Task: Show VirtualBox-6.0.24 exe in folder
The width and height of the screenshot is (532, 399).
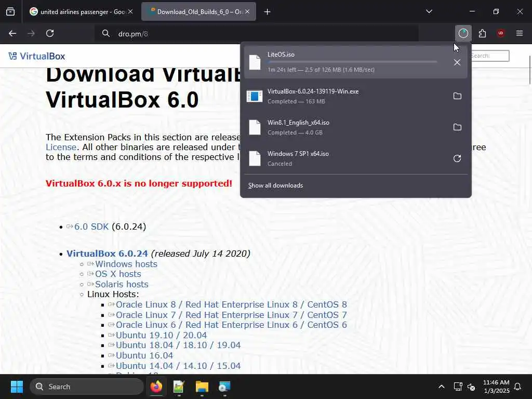Action: coord(457,96)
